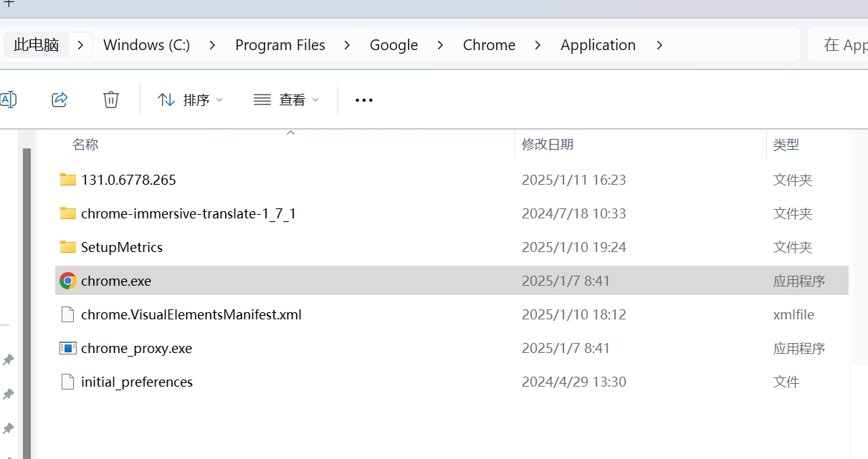The width and height of the screenshot is (868, 459).
Task: Select the chrome-immersive-translate-1_7_1 folder
Action: coord(188,213)
